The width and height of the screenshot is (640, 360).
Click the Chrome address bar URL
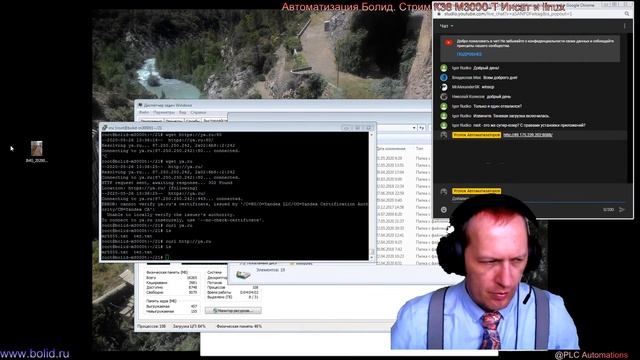pos(508,14)
